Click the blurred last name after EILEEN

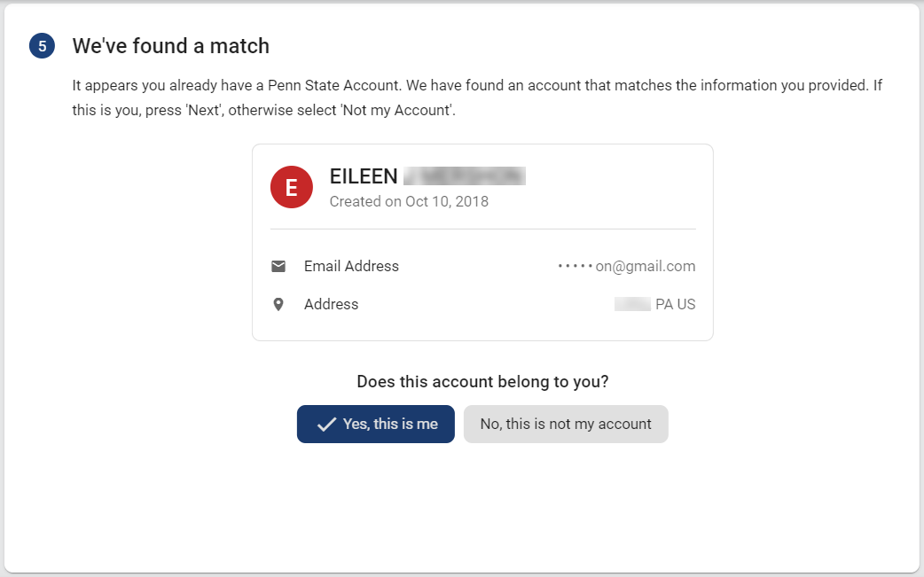(465, 175)
